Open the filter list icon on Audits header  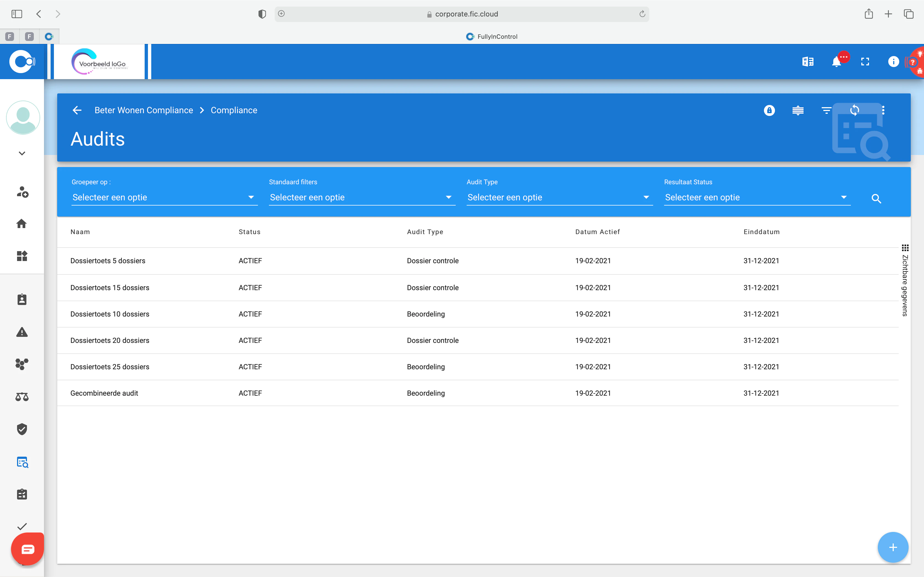[826, 110]
